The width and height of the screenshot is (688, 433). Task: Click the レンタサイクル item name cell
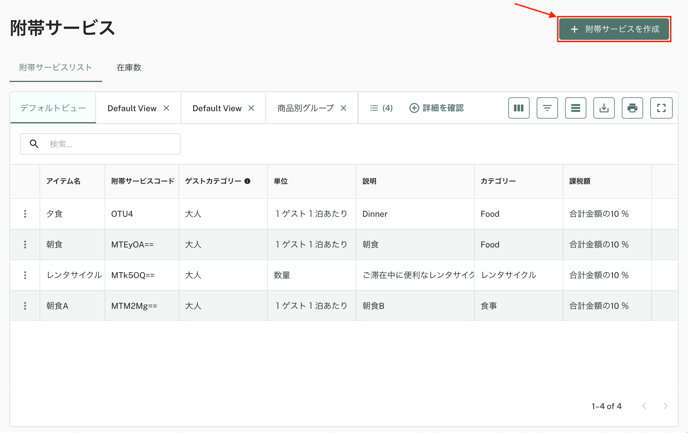tap(74, 275)
